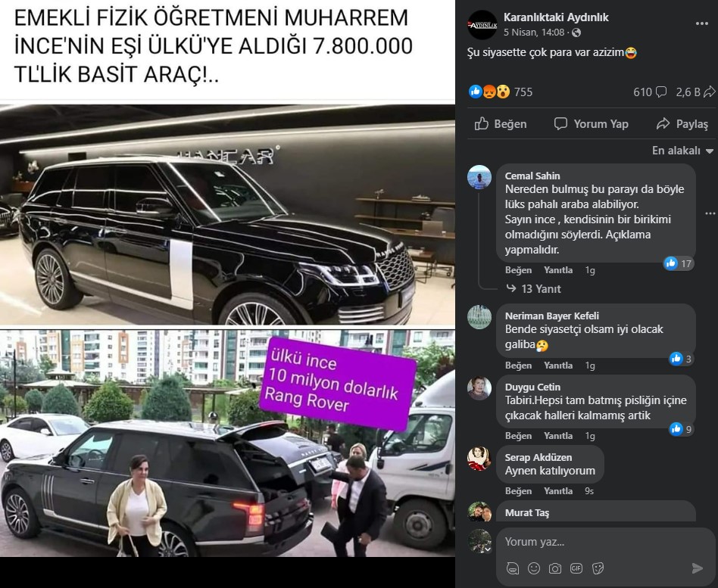
Task: Click the globe public visibility icon
Action: 576,33
